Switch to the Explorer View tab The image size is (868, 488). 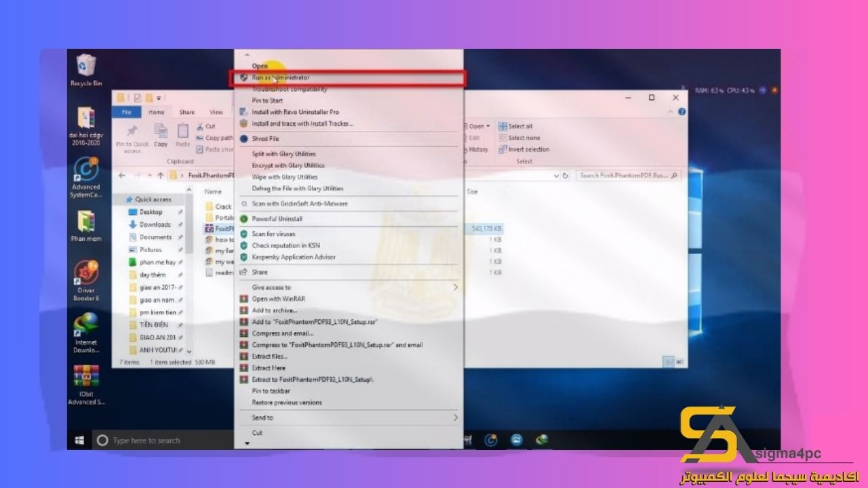click(216, 112)
